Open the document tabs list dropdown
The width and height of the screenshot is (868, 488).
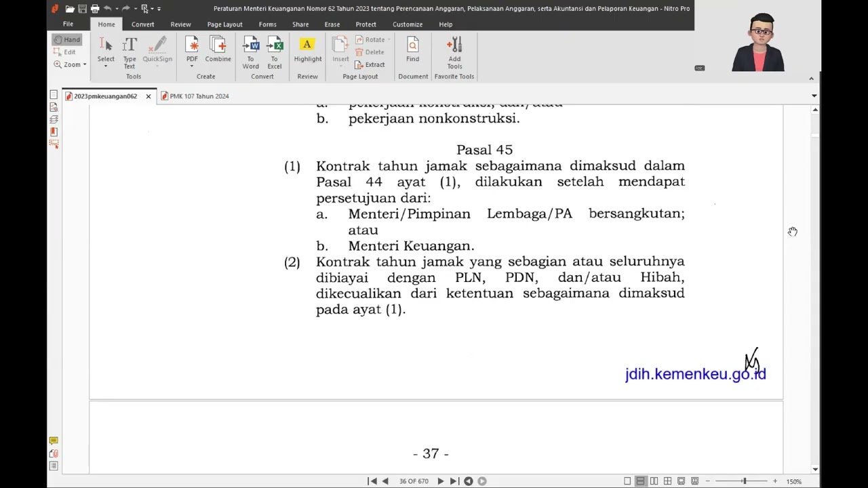click(814, 96)
